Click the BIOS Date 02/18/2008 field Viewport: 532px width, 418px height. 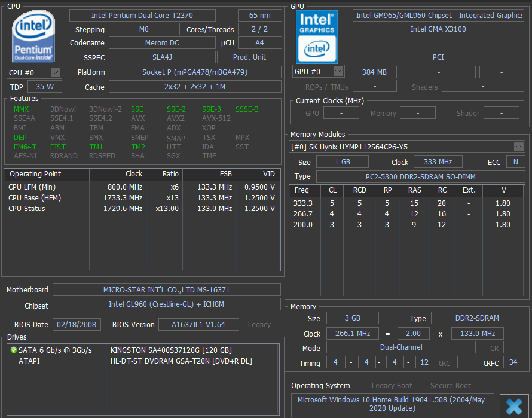coord(77,324)
